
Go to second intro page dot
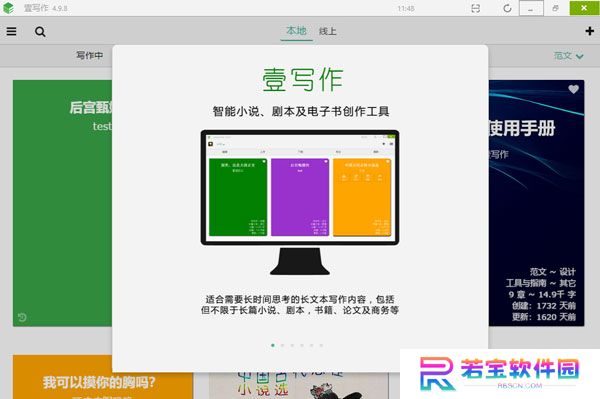tap(282, 345)
